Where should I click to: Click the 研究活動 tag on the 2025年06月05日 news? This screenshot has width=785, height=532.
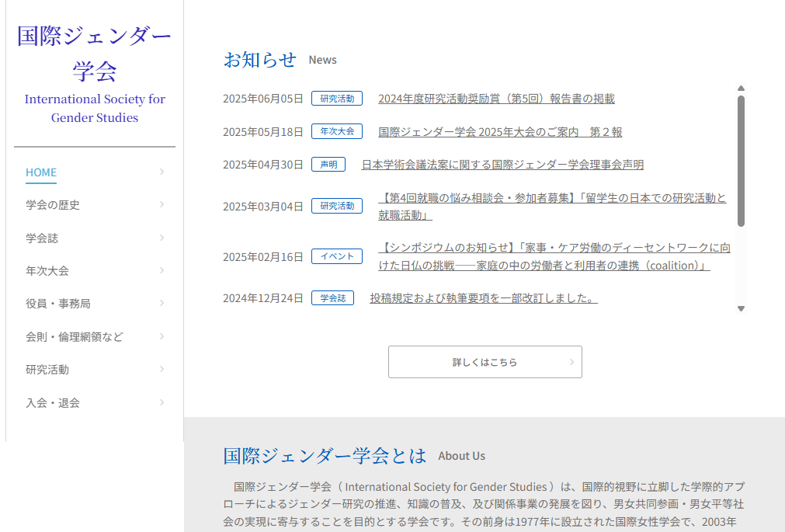337,99
